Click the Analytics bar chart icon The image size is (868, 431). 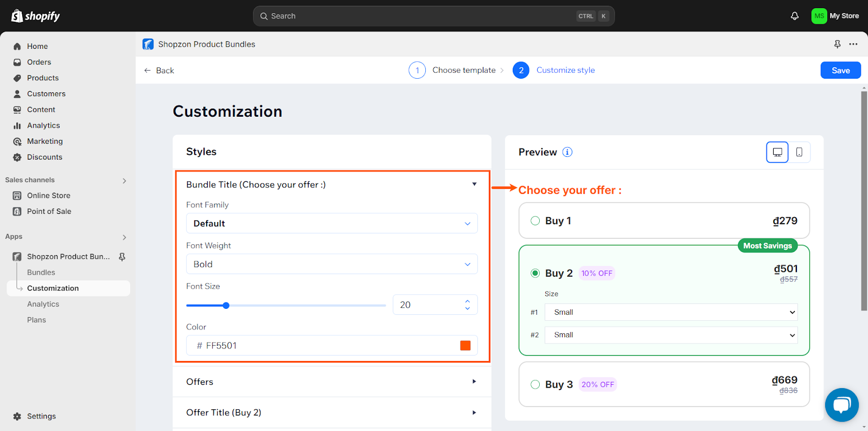[17, 125]
